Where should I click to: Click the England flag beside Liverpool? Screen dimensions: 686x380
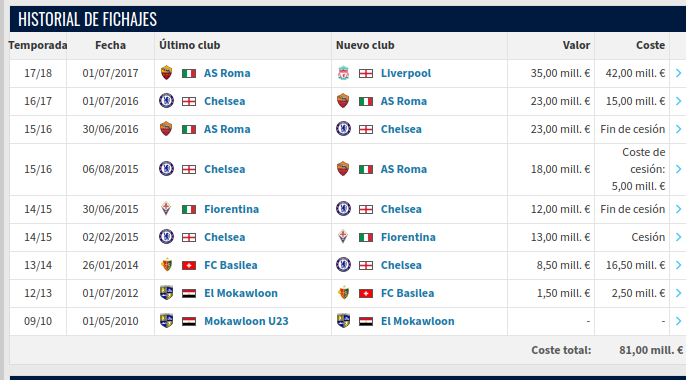coord(366,73)
